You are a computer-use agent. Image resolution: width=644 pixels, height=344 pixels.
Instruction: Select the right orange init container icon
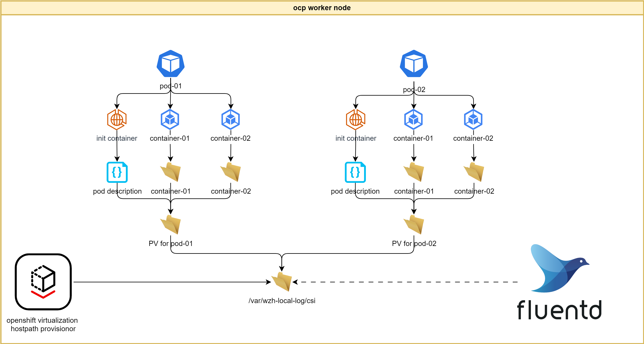coord(355,119)
